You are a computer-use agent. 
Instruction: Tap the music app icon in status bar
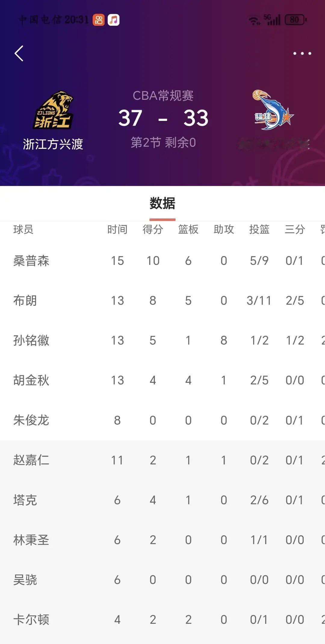pyautogui.click(x=113, y=20)
